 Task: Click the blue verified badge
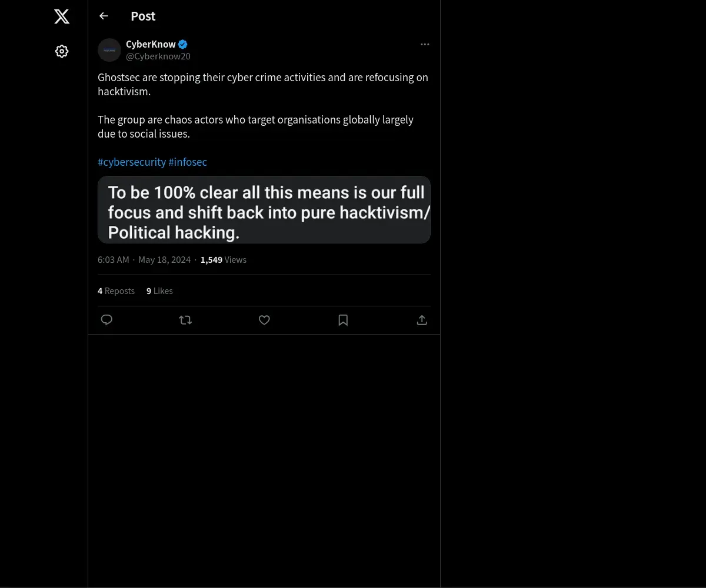(183, 44)
